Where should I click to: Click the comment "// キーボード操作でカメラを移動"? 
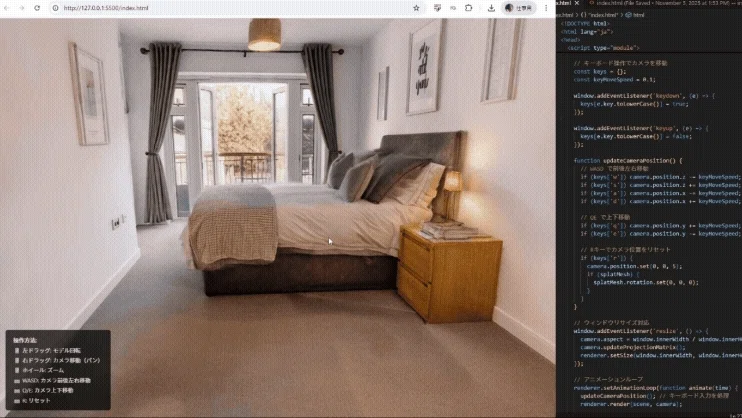click(x=620, y=63)
